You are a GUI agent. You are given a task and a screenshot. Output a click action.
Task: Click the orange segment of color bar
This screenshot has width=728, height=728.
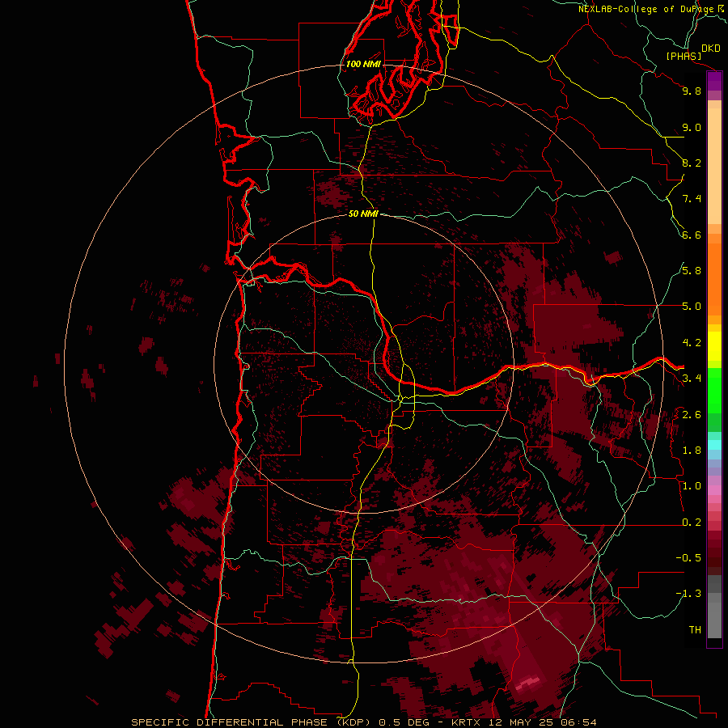714,280
